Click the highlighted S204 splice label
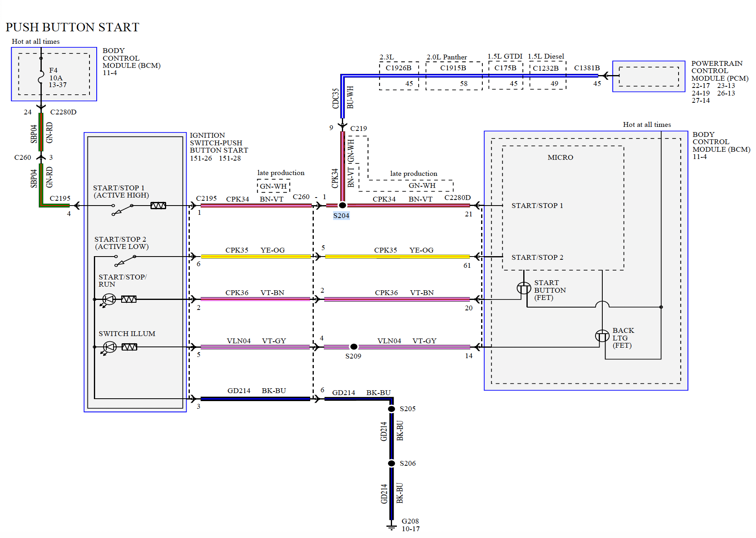 tap(341, 216)
